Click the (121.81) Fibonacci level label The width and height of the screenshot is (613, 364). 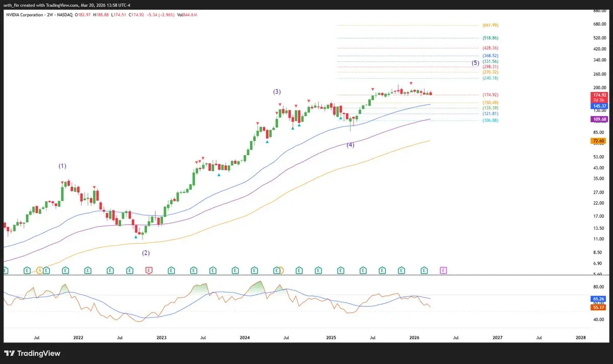pos(491,113)
